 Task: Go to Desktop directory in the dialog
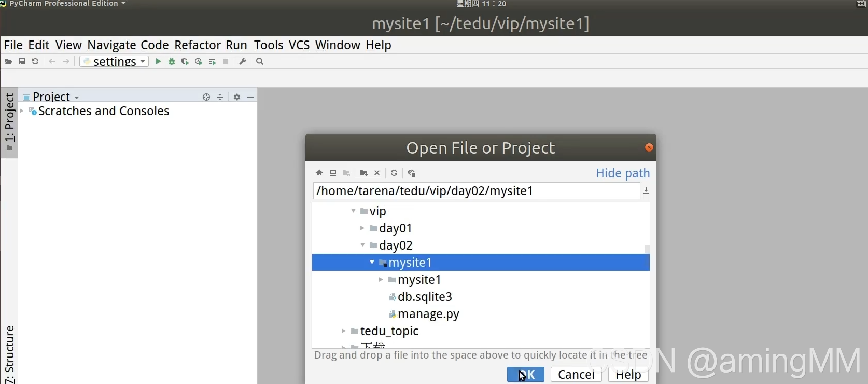(333, 173)
